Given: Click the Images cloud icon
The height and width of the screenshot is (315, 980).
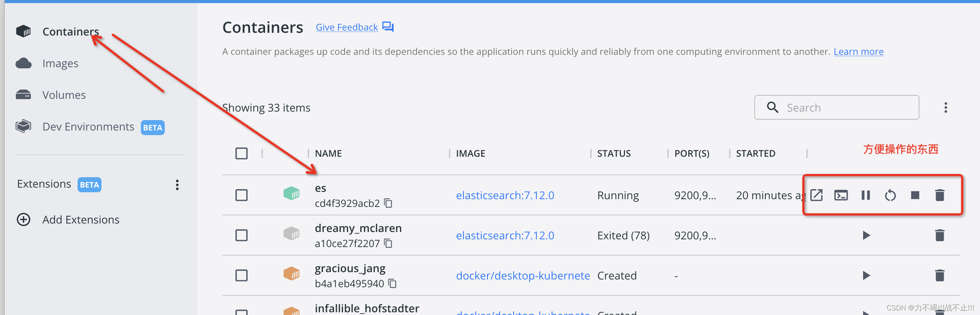Looking at the screenshot, I should tap(24, 63).
